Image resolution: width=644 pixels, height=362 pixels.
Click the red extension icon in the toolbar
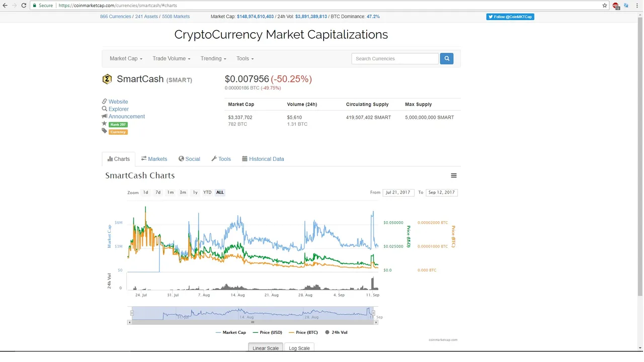616,6
